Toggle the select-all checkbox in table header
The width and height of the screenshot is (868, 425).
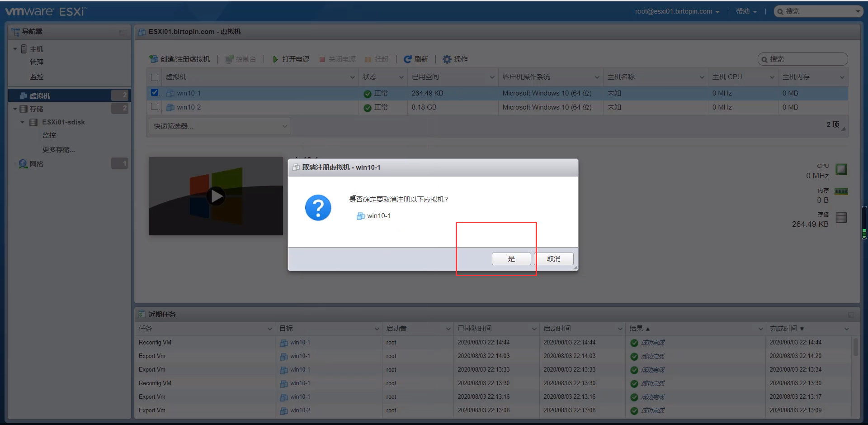[x=155, y=77]
